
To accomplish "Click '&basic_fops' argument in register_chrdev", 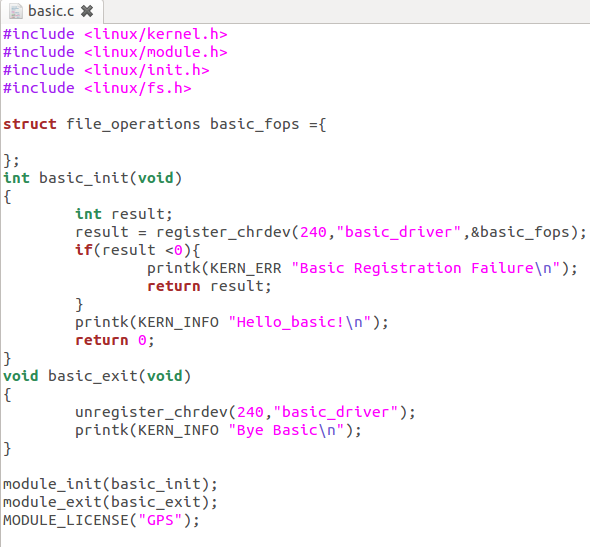I will tap(520, 232).
